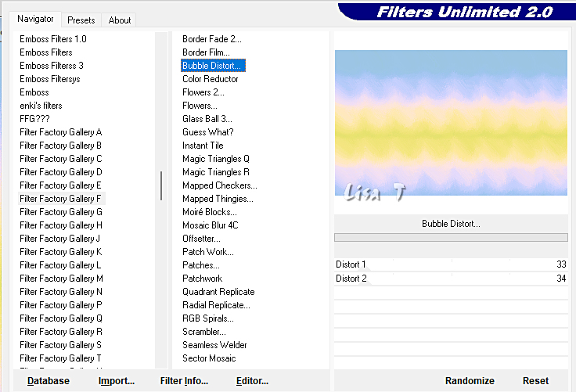Choose the Mosaic Blur 4C filter
This screenshot has width=576, height=392.
[210, 225]
